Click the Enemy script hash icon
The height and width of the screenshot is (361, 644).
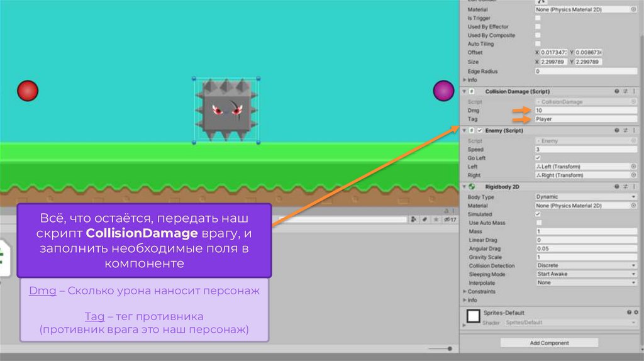pyautogui.click(x=472, y=130)
